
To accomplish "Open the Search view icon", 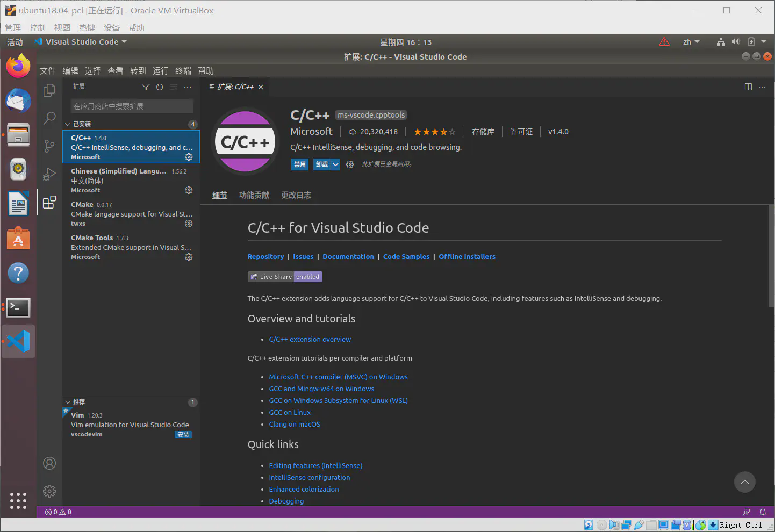I will 49,118.
